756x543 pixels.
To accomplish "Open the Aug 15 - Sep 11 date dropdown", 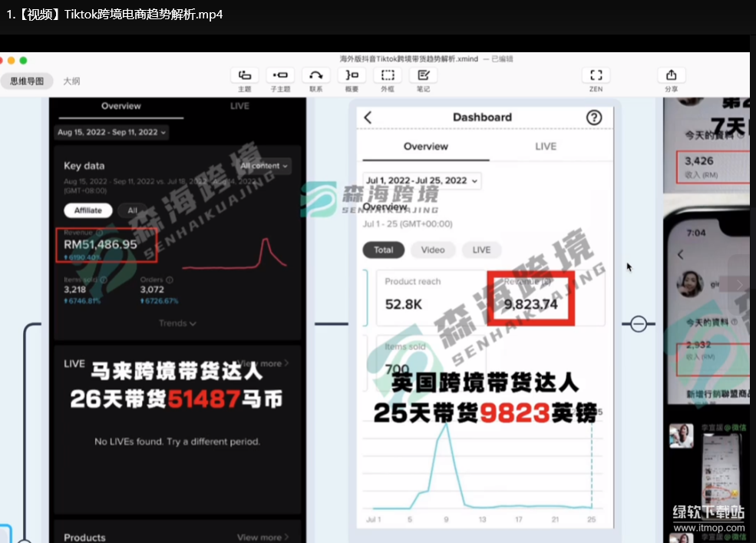I will (x=111, y=132).
